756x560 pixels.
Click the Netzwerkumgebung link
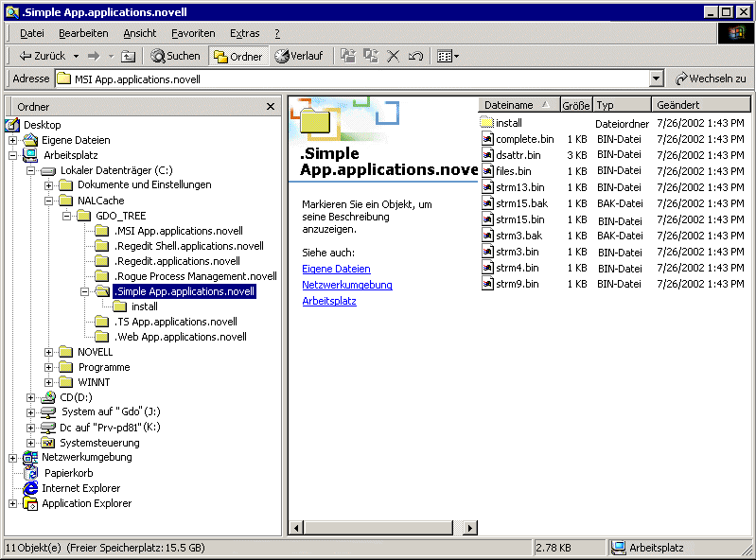click(346, 285)
